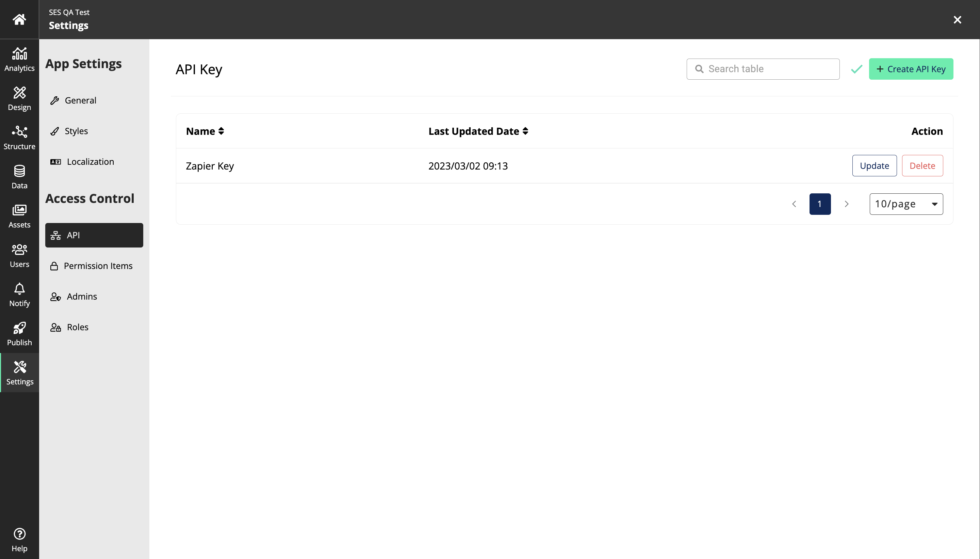Go to the home icon
Image resolution: width=980 pixels, height=559 pixels.
(x=19, y=19)
